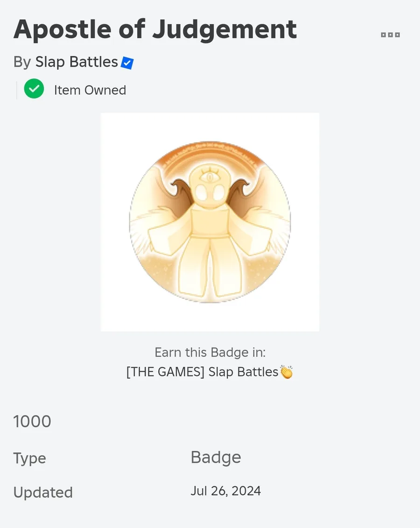This screenshot has width=420, height=528.
Task: Click the orange halo arc atop the badge
Action: 210,154
